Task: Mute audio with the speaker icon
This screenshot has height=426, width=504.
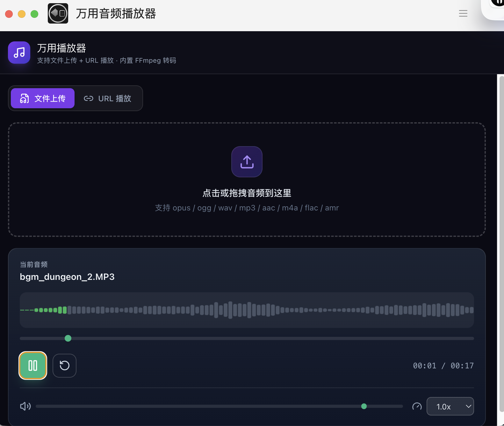Action: [25, 406]
